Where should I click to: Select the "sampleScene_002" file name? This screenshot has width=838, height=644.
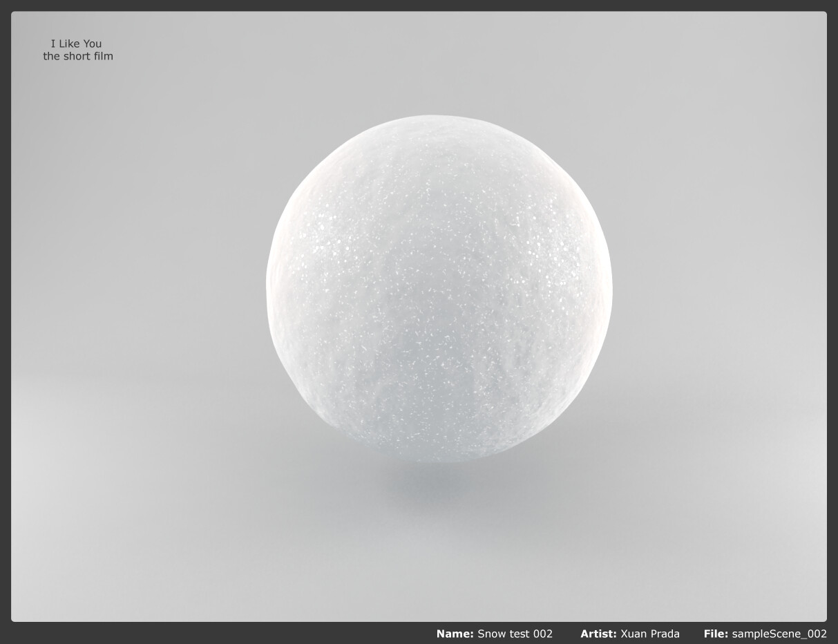click(x=779, y=634)
